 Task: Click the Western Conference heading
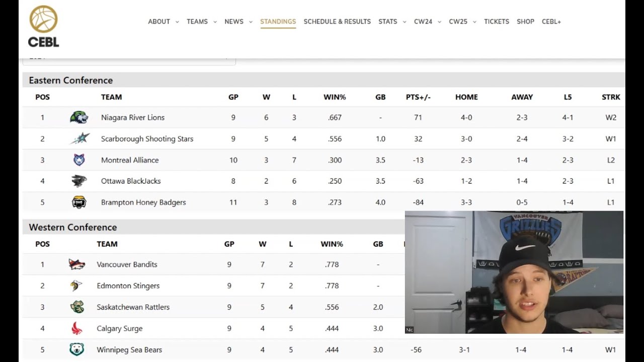tap(73, 227)
